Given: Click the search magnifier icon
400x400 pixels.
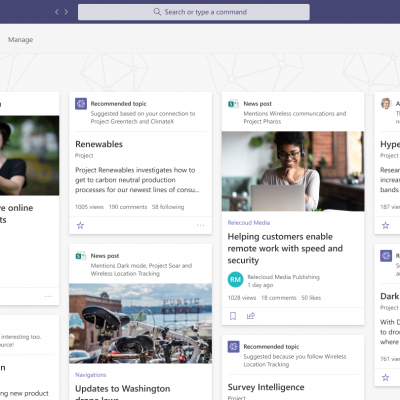Looking at the screenshot, I should click(157, 12).
